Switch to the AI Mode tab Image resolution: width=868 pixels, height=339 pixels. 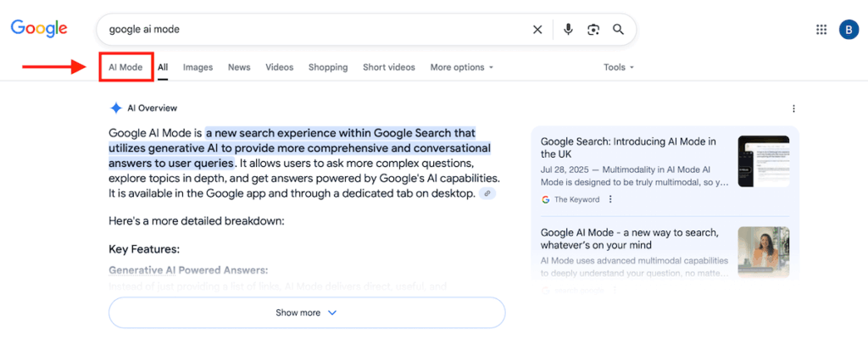125,67
